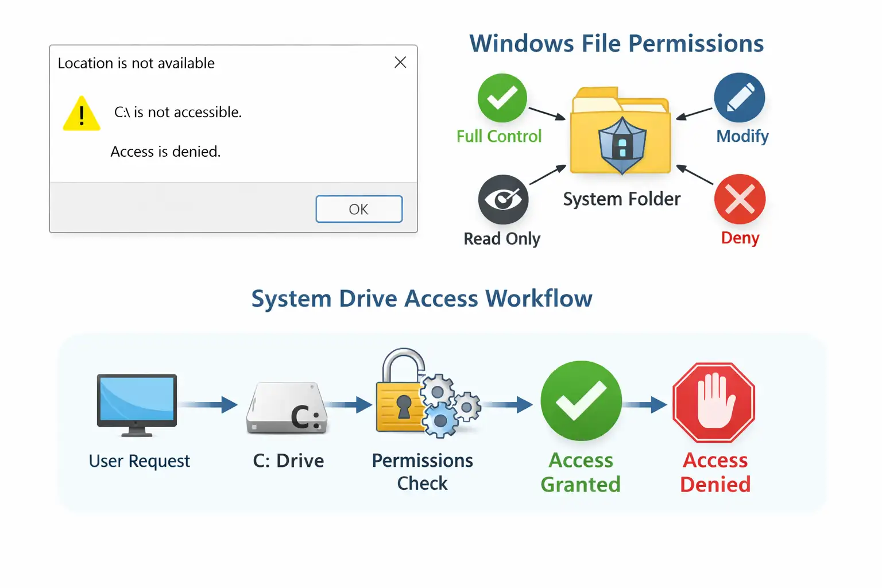
Task: Click the Access is denied message text
Action: pos(165,151)
